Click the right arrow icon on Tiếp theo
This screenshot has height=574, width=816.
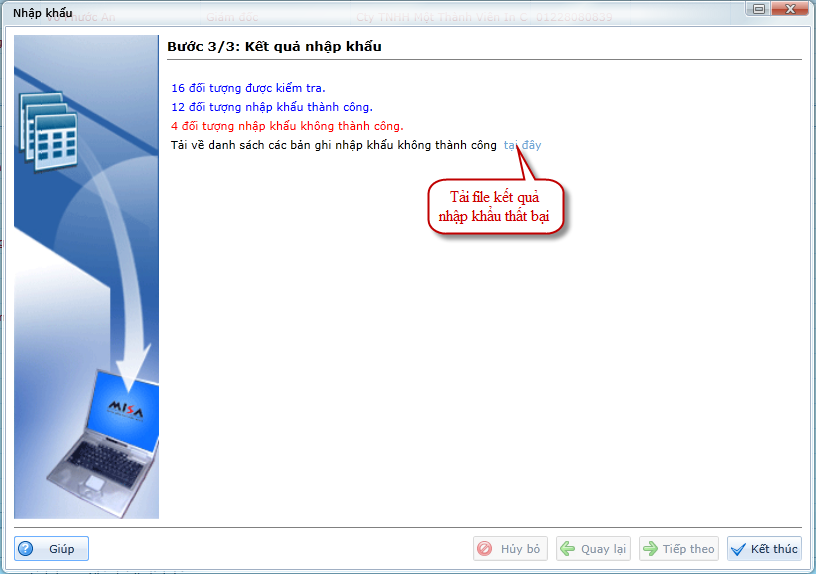650,549
